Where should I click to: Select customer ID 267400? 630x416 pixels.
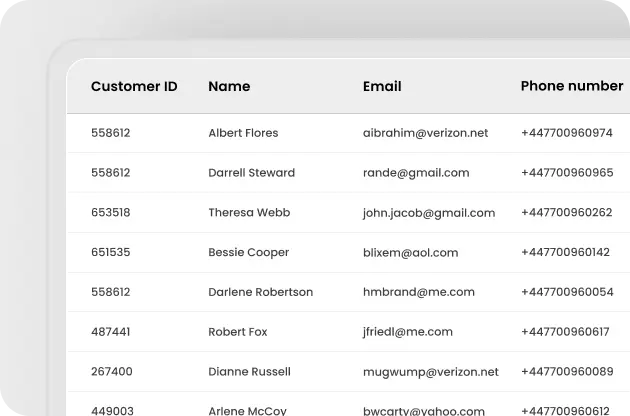(112, 372)
